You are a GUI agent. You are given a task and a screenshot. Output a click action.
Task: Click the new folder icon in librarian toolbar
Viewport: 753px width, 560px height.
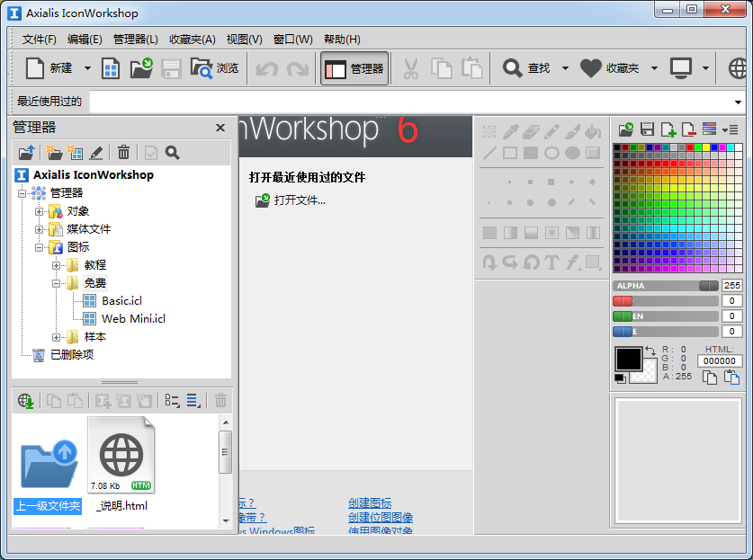54,153
